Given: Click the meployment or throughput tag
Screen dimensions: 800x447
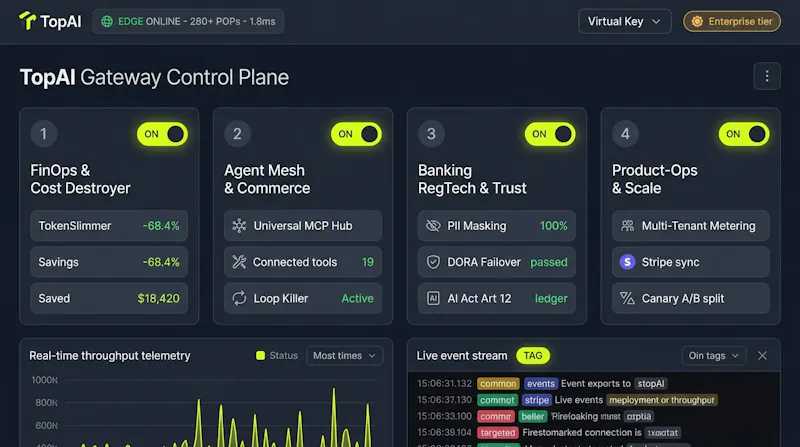Looking at the screenshot, I should tap(661, 400).
